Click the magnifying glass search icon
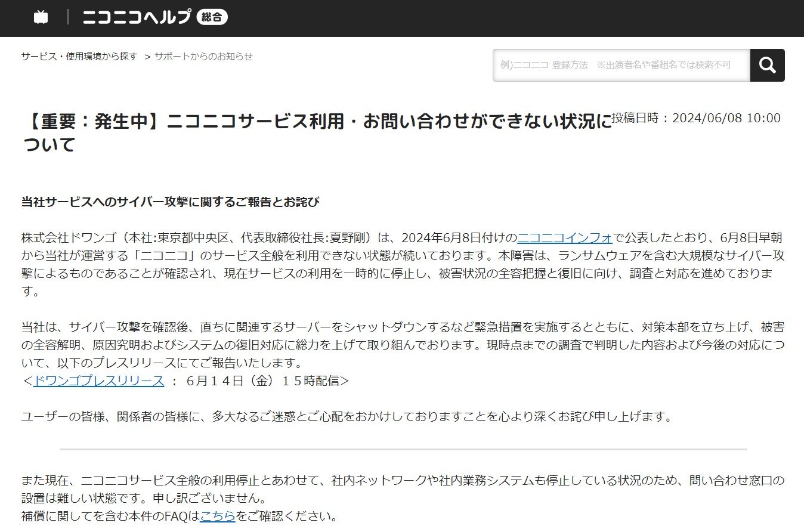Viewport: 804px width, 532px height. (x=767, y=65)
